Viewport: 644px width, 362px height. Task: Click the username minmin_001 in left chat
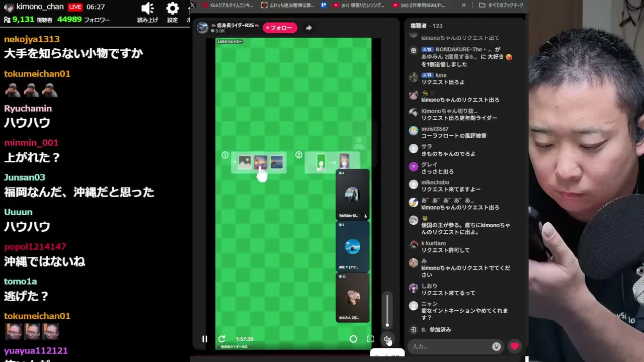(31, 143)
